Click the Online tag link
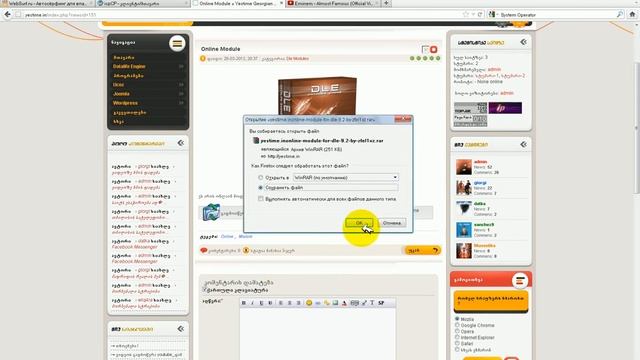 coord(227,236)
